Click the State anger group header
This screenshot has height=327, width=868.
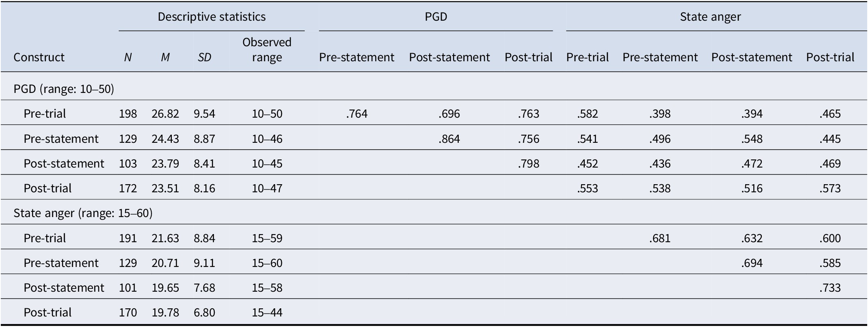[710, 17]
